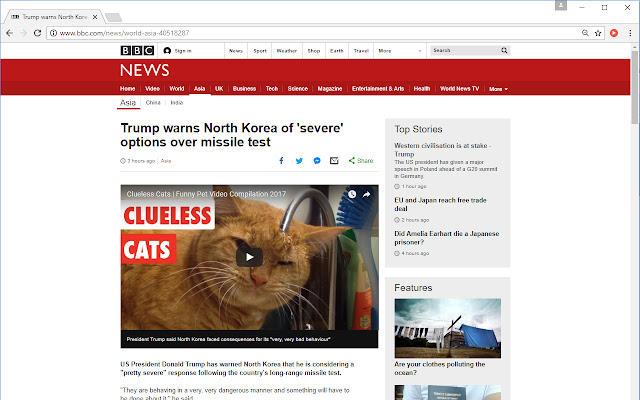Click the page vertical scrollbar
The image size is (640, 400).
click(634, 87)
